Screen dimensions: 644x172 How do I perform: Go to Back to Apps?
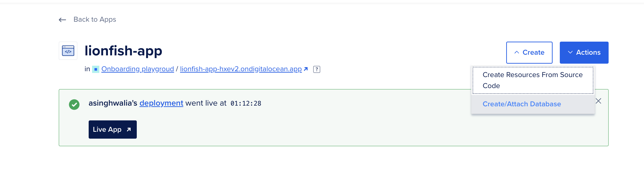[95, 20]
